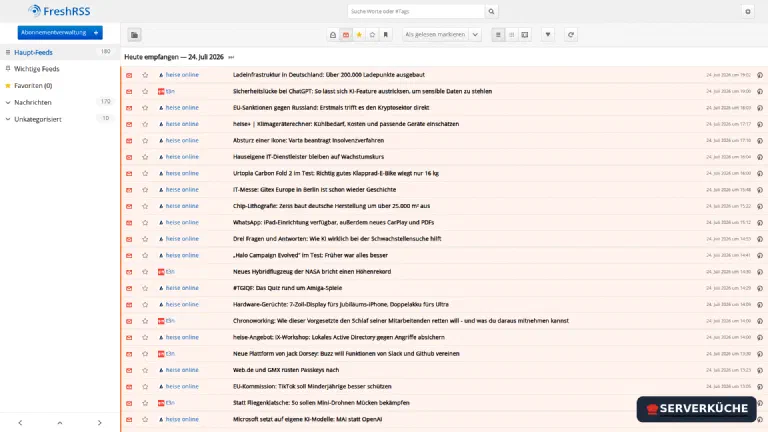Click the day header mark-read icon
768x432 pixels.
tap(231, 57)
